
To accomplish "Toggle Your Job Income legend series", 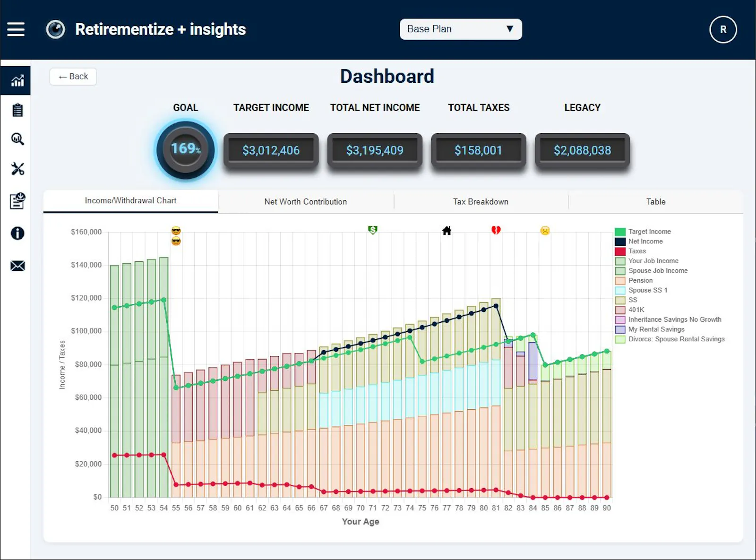I will tap(647, 261).
